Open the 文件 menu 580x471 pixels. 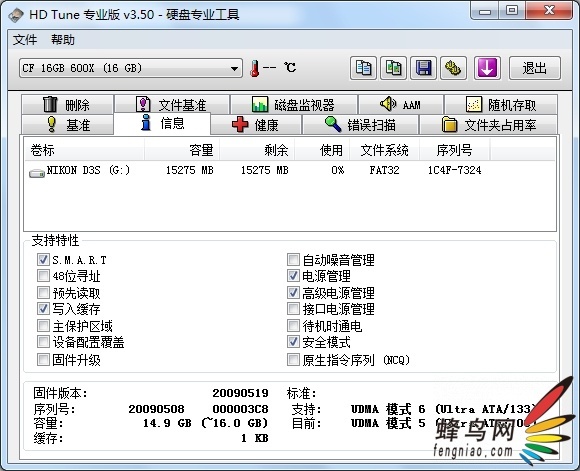25,40
